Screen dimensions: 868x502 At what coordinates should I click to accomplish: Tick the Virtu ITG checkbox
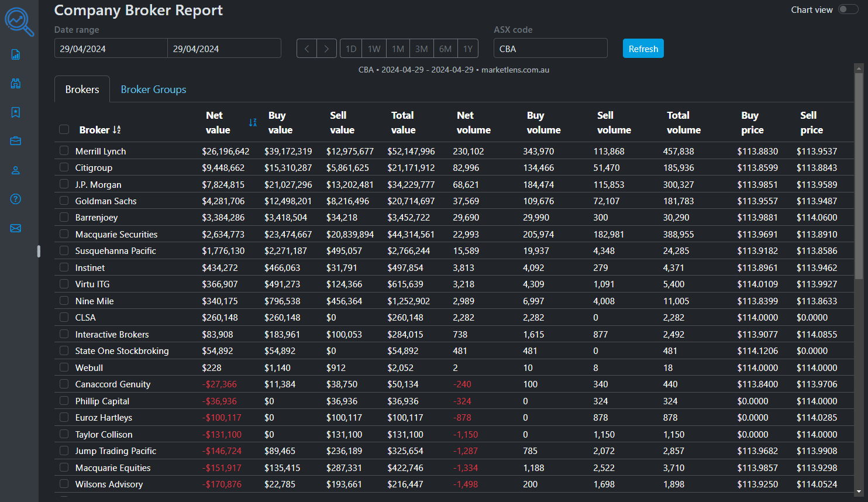(64, 284)
